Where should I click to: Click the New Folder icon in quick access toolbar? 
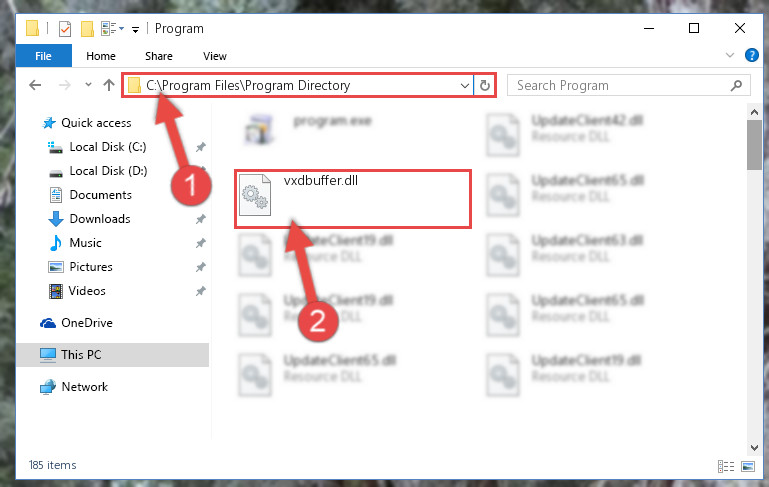(87, 29)
